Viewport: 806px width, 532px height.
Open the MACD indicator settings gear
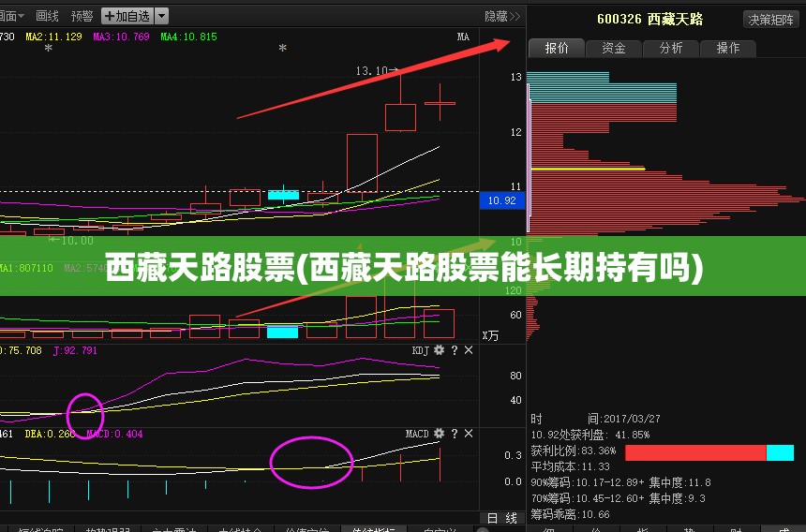439,434
